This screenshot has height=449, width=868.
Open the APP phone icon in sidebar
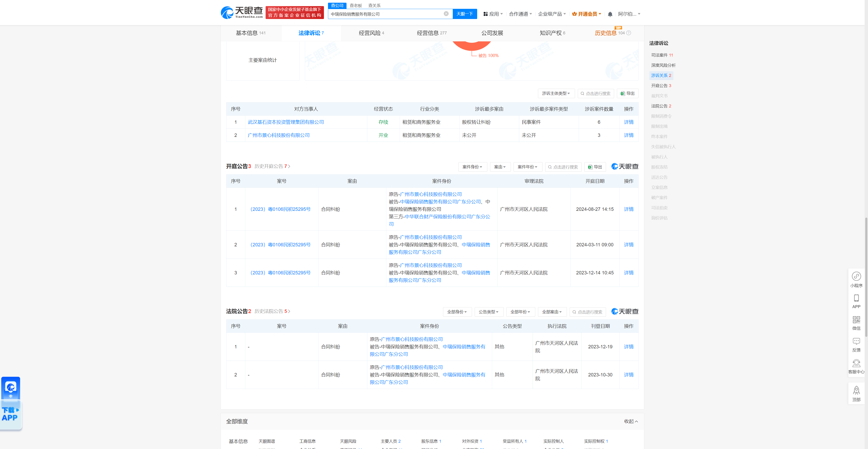tap(856, 301)
